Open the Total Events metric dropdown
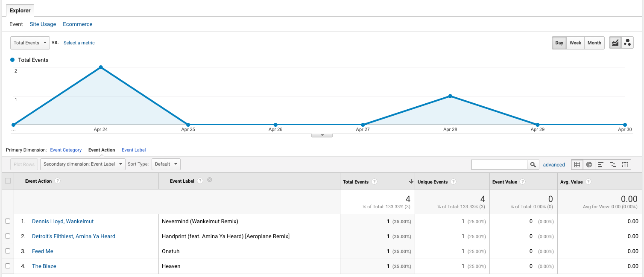Image resolution: width=644 pixels, height=277 pixels. coord(30,43)
